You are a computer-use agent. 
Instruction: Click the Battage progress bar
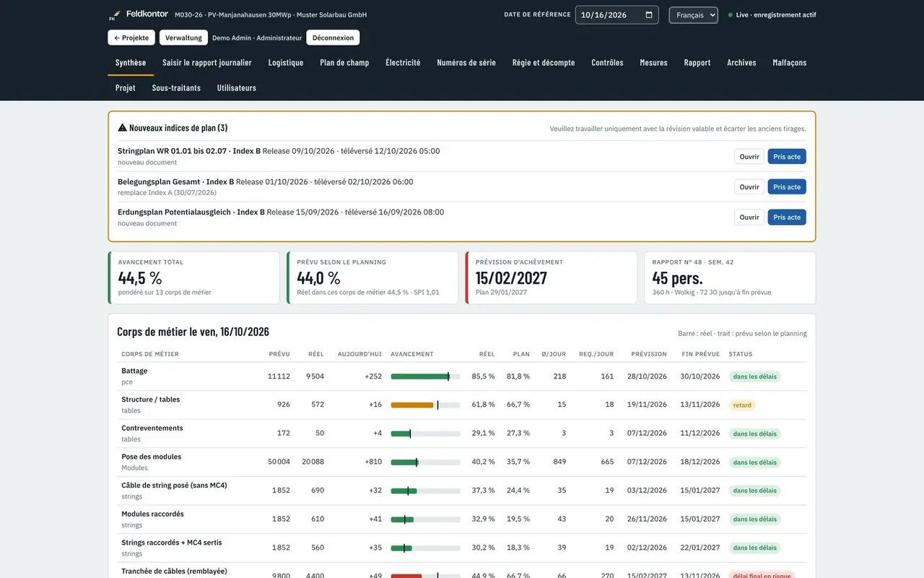coord(425,376)
